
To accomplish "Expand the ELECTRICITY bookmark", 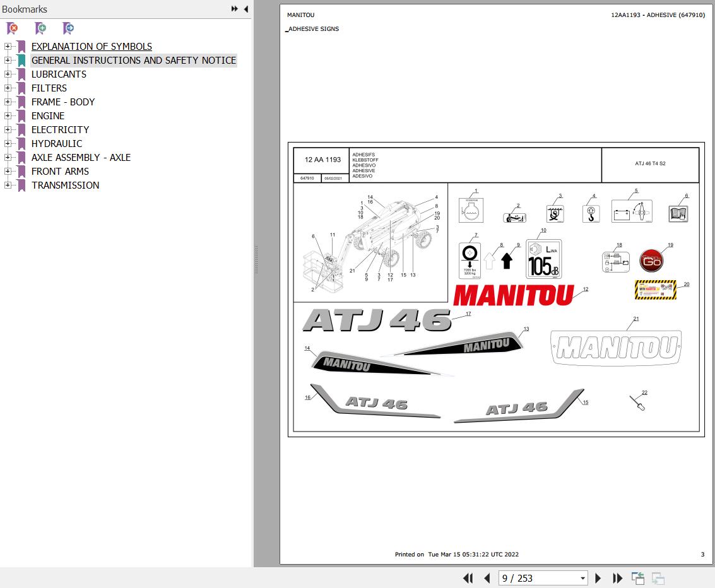I will coord(6,130).
